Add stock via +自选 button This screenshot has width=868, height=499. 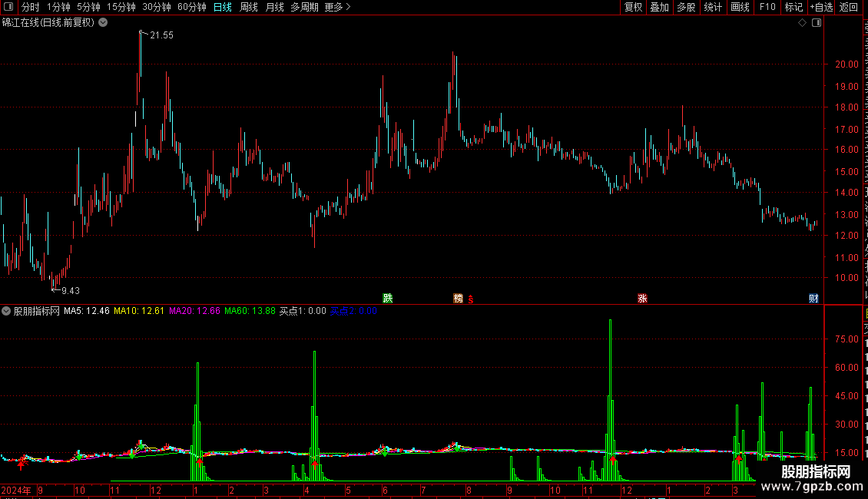[x=821, y=7]
